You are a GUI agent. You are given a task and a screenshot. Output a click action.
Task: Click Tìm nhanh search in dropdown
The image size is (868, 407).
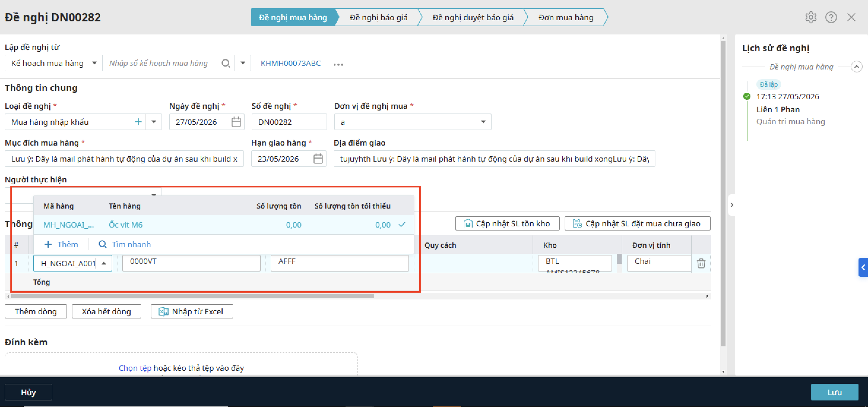click(125, 244)
